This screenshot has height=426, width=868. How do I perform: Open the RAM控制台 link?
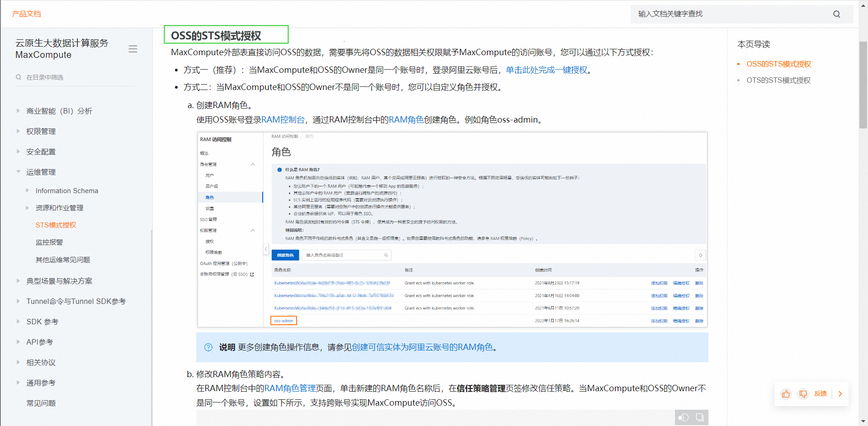pos(283,120)
